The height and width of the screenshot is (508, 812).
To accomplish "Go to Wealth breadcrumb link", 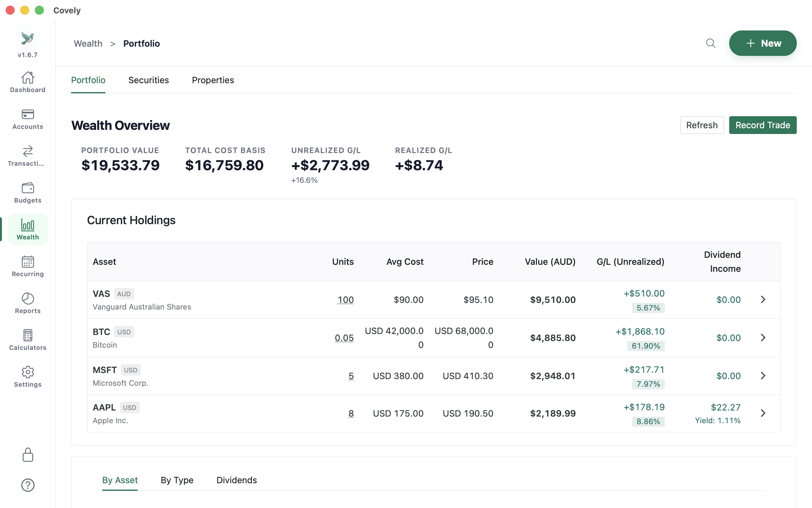I will [88, 44].
